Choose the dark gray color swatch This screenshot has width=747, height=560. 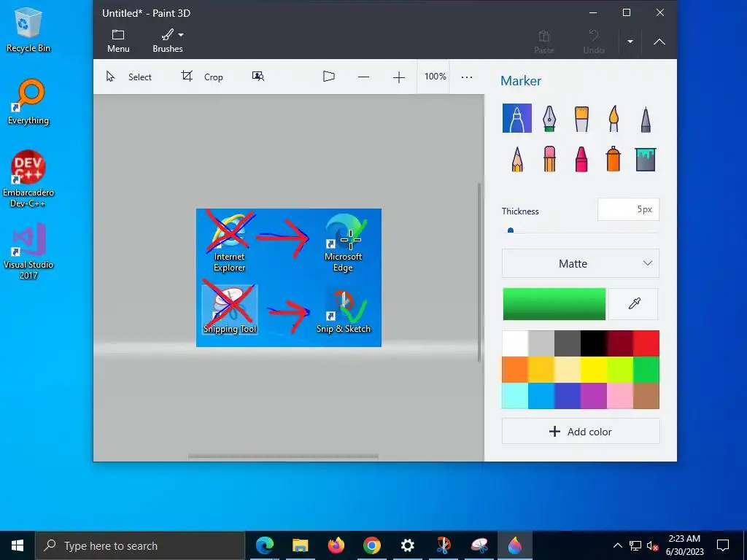point(568,343)
